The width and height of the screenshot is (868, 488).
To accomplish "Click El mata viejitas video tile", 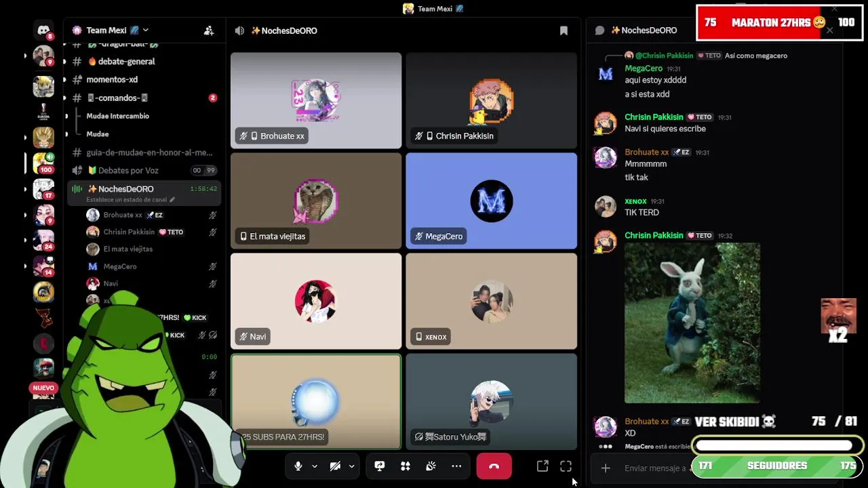I will (x=316, y=201).
